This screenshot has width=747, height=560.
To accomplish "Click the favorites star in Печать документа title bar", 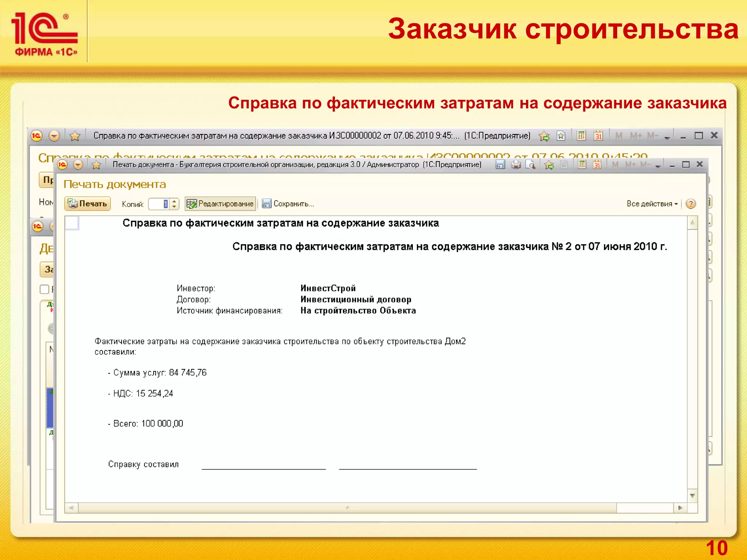I will coord(96,165).
